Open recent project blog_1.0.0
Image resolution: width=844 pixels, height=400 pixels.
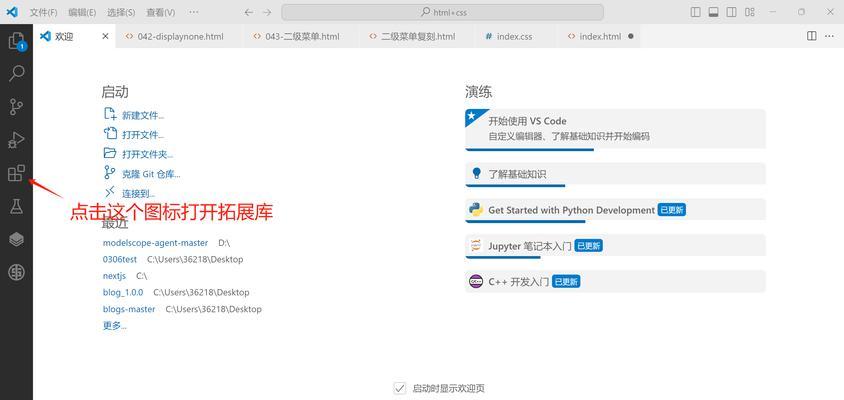(x=123, y=292)
